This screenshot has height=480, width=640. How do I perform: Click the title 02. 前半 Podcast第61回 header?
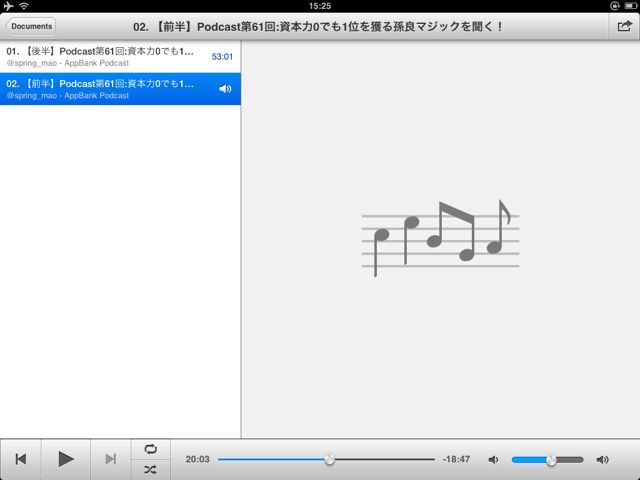pos(318,27)
